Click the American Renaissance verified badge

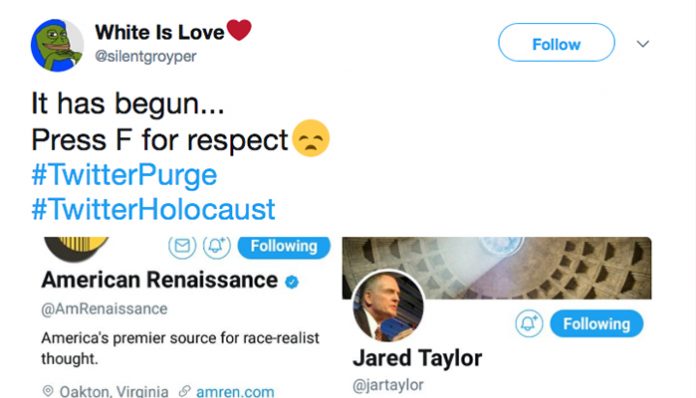click(x=292, y=282)
